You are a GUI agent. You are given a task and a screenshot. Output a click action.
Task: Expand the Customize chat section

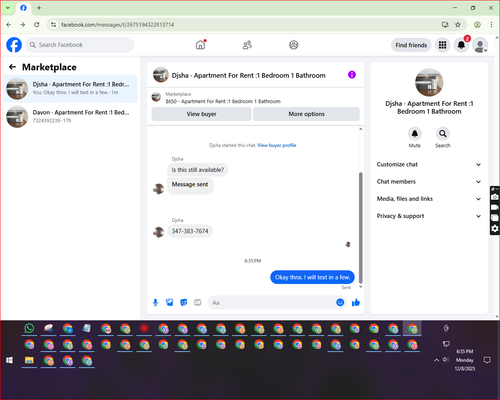(x=429, y=164)
